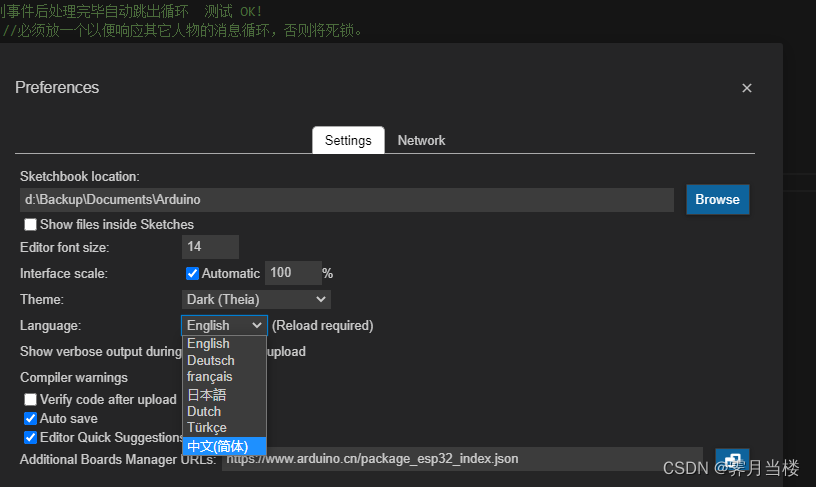816x487 pixels.
Task: Select Dutch in the language list
Action: 224,411
